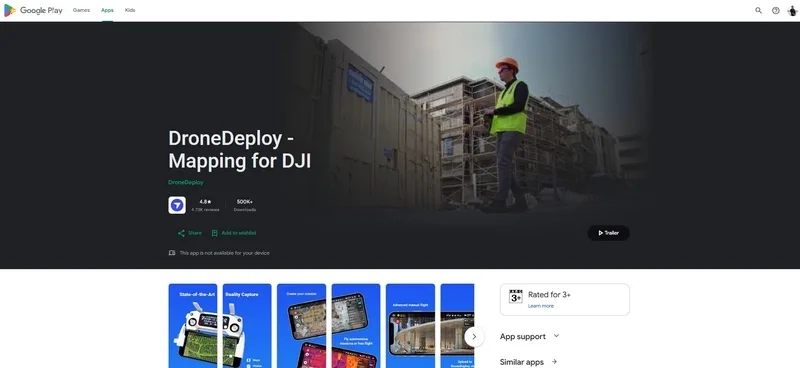The image size is (800, 368).
Task: Click the Google Play logo
Action: [x=33, y=10]
